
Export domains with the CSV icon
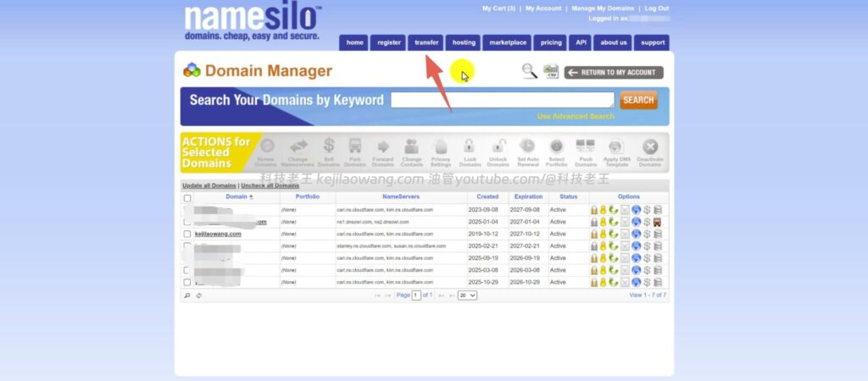point(551,71)
